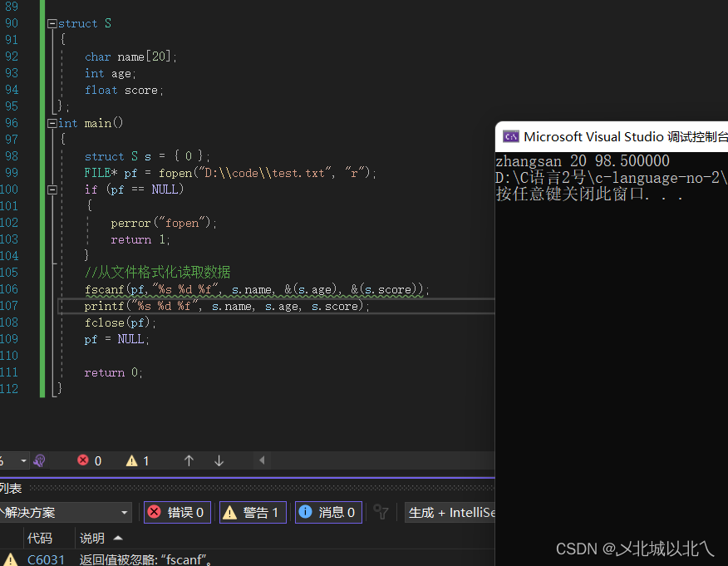Click the fopen call on line 99

[267, 173]
